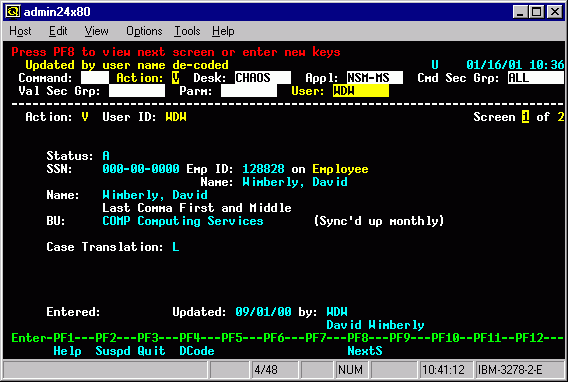The image size is (568, 382).
Task: Click the PF8 NextS function key label
Action: (x=365, y=351)
